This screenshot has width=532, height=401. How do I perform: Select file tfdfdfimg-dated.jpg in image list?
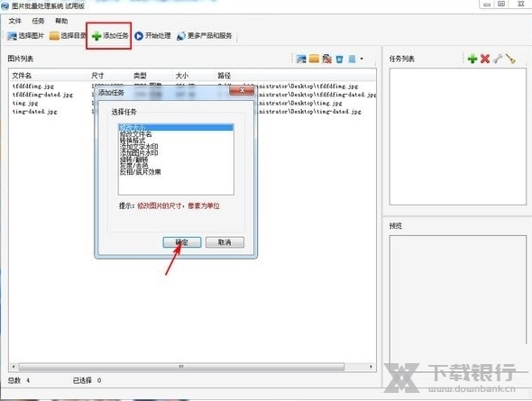[x=42, y=95]
